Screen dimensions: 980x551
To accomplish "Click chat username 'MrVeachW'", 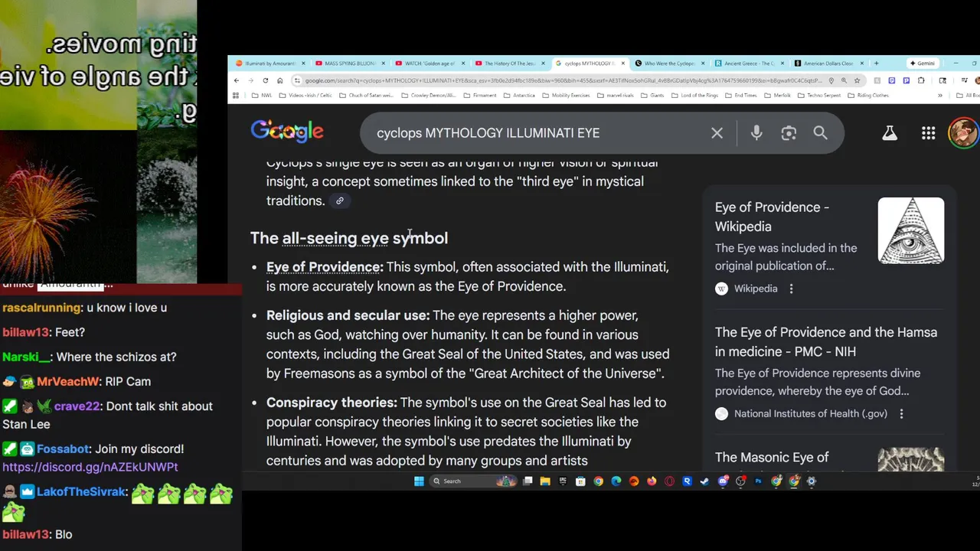I will point(68,382).
